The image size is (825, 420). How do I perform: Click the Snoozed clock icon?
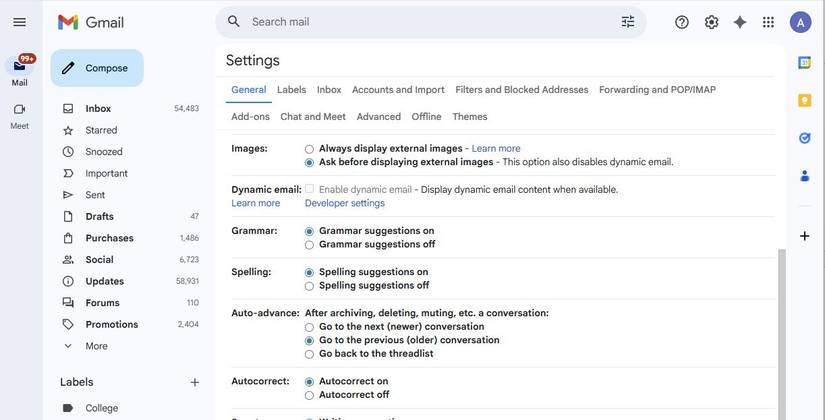(x=68, y=152)
